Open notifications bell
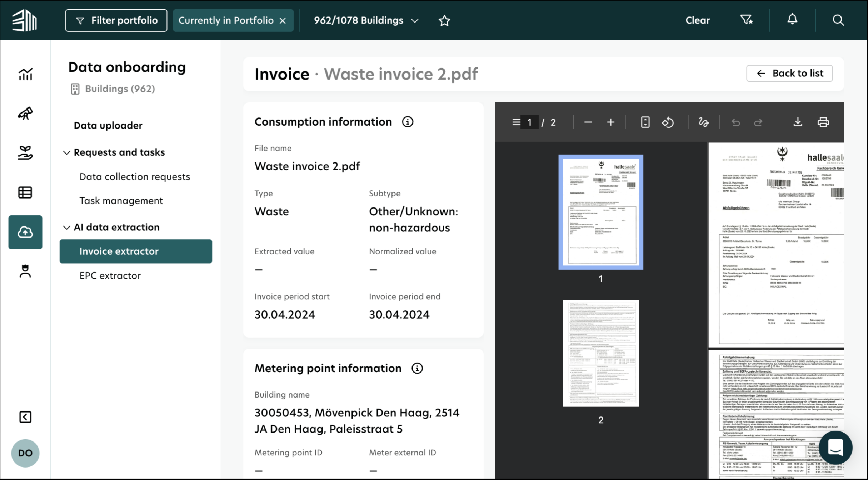Image resolution: width=868 pixels, height=480 pixels. (x=792, y=19)
